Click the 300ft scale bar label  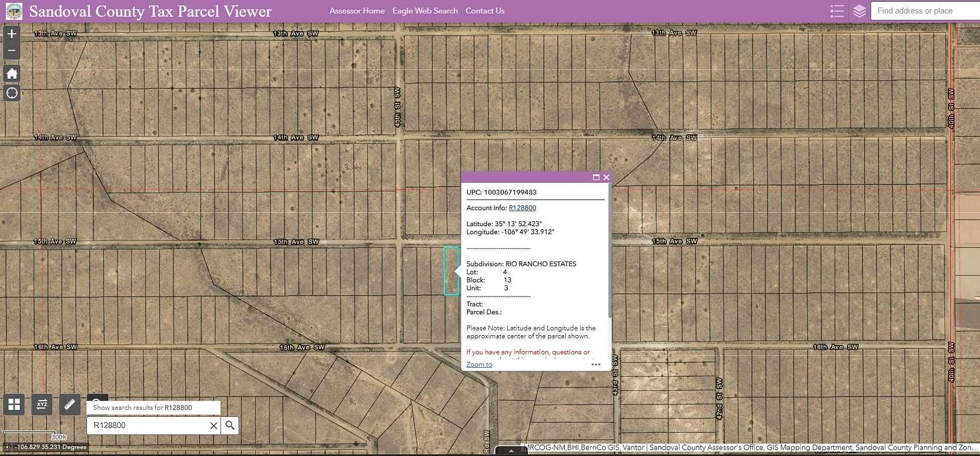click(x=59, y=437)
